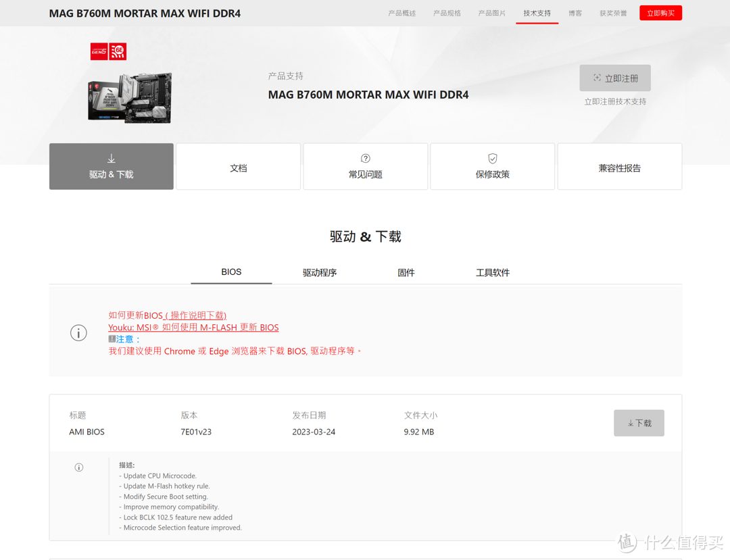The image size is (730, 560).
Task: Switch to the 驱动程序 sub-tab
Action: [319, 272]
